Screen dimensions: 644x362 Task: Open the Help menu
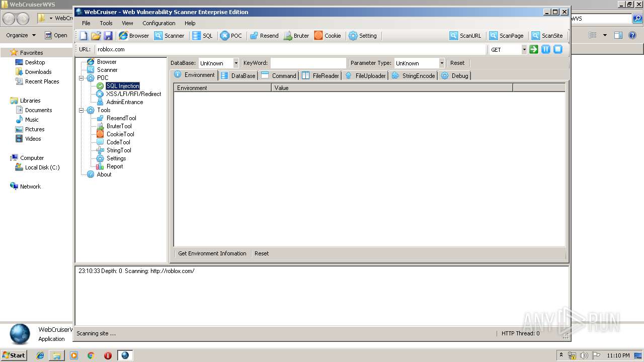pos(190,23)
